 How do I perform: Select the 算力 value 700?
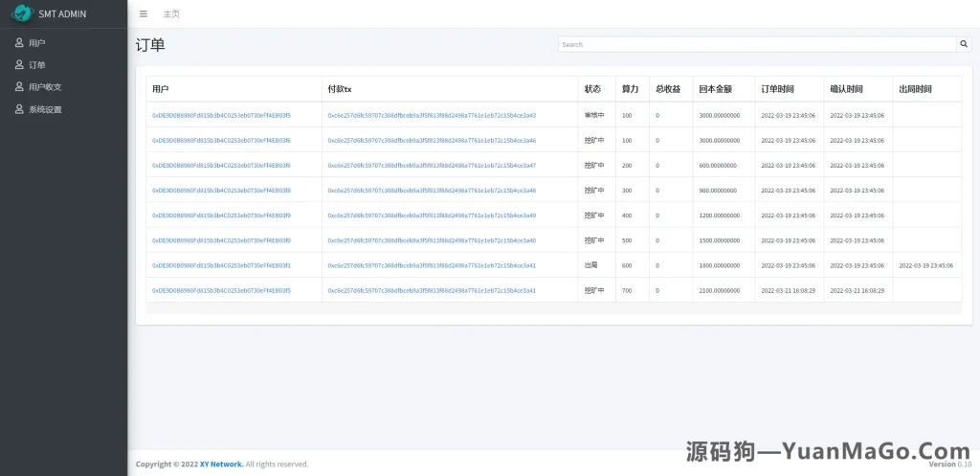(627, 290)
